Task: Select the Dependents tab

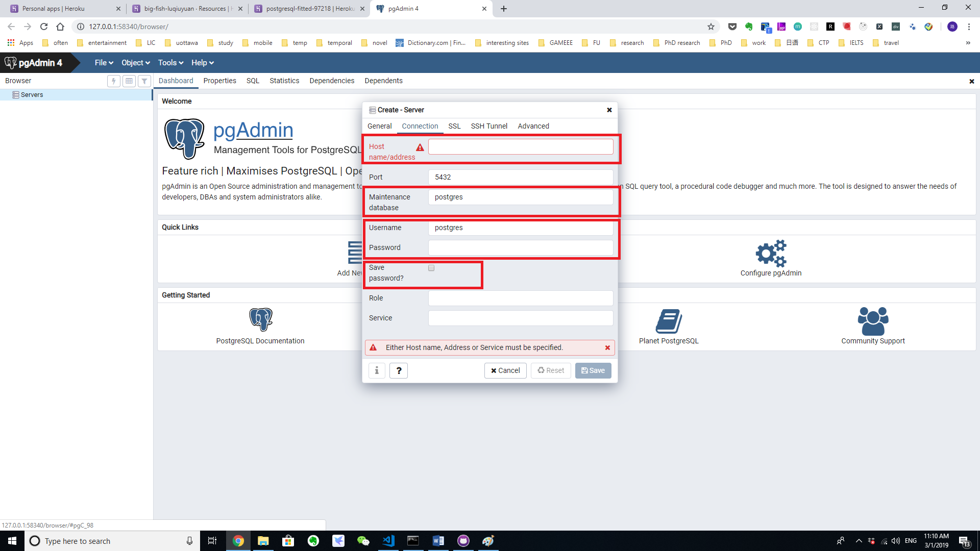Action: pyautogui.click(x=383, y=81)
